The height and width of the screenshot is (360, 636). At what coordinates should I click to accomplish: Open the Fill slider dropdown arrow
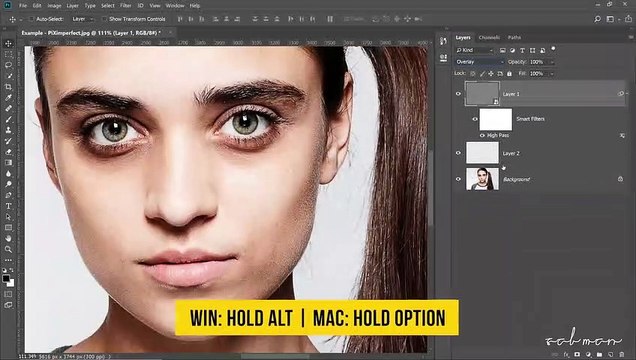coord(552,74)
